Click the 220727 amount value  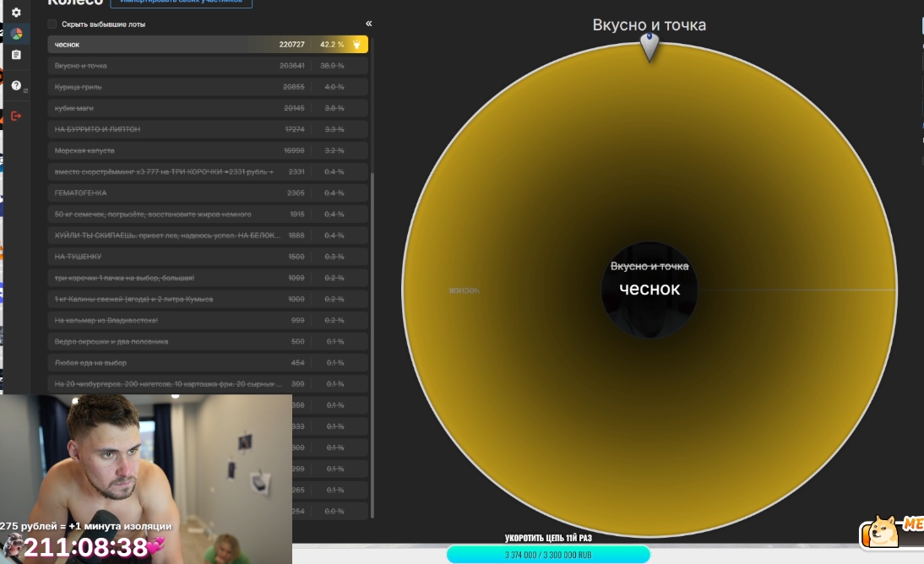[291, 44]
